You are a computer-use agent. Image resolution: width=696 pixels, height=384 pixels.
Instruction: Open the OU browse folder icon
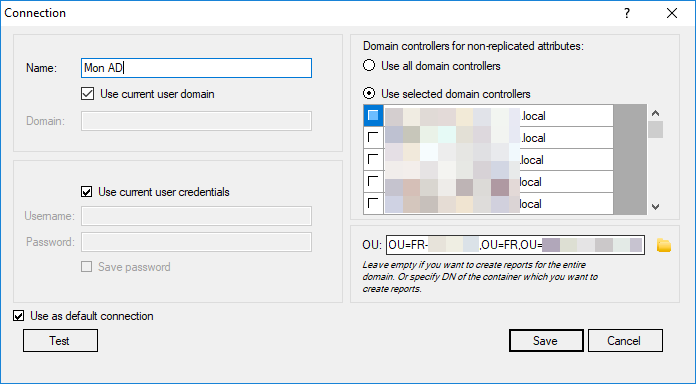664,245
